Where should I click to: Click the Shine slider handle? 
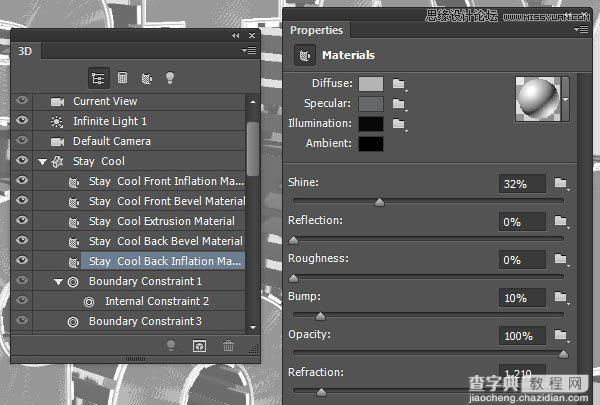[x=379, y=202]
